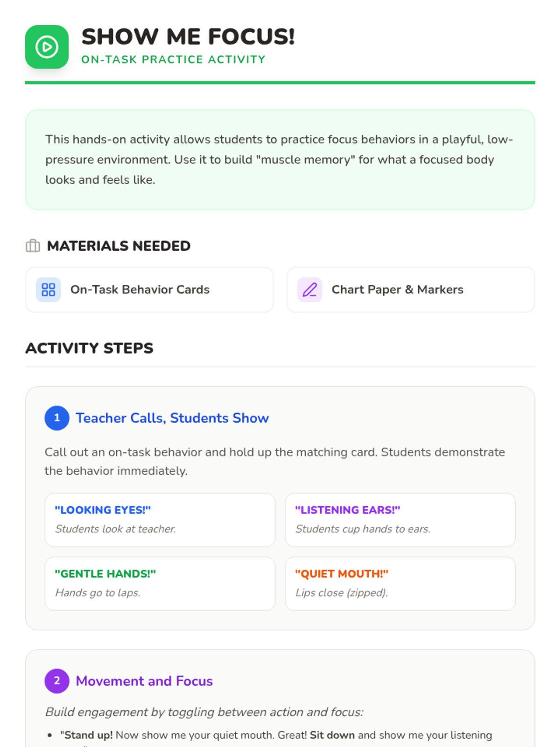Screen dimensions: 560x747
Task: Click the Teacher Calls, Students Show heading
Action: (x=172, y=418)
